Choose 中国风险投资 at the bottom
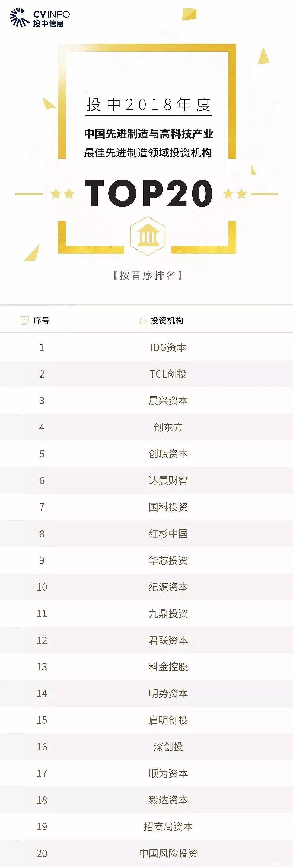Viewport: 293px width, 868px height. coord(168,853)
